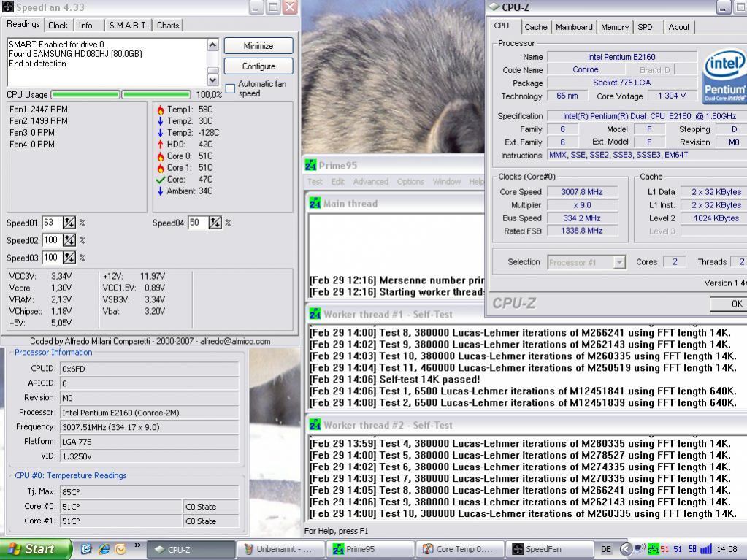747x560 pixels.
Task: Toggle Automatic fan speed checkbox
Action: (230, 88)
